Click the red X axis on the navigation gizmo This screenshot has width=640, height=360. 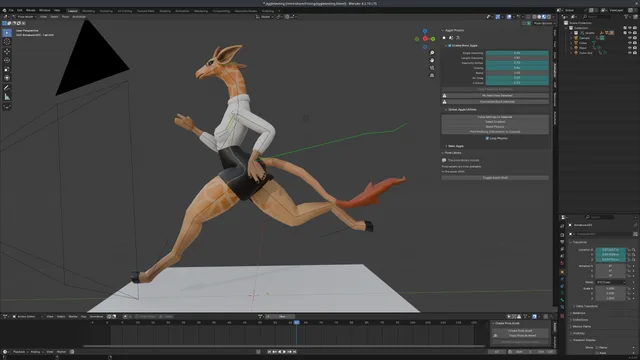[425, 39]
